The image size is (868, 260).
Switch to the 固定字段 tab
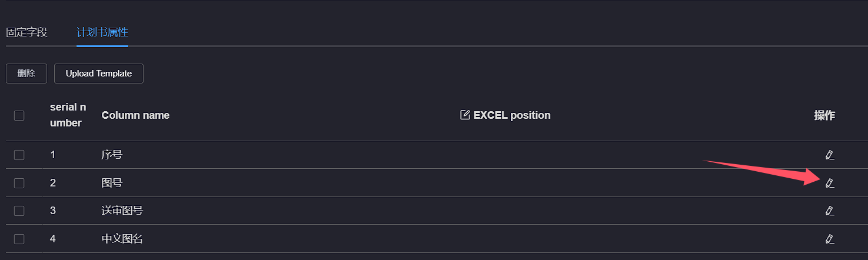tap(26, 32)
